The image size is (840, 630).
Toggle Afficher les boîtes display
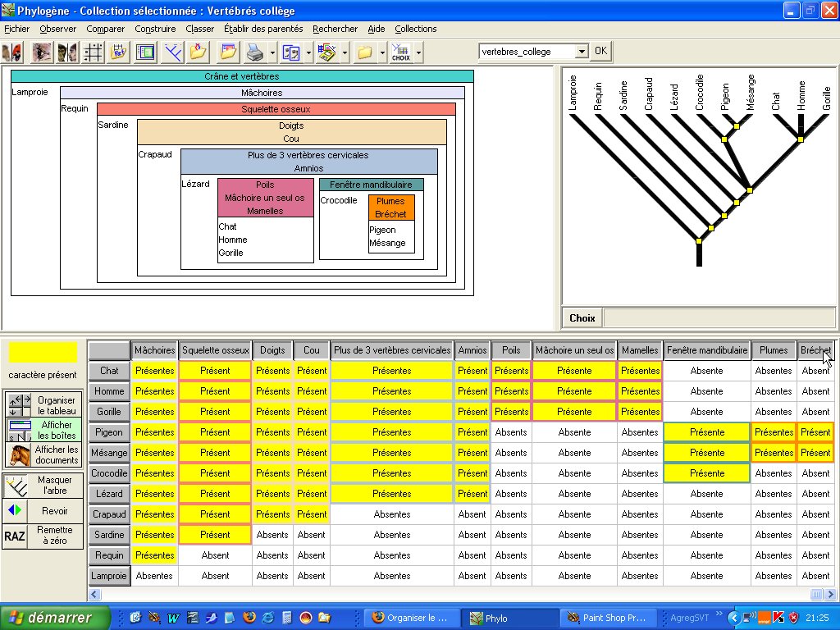pos(44,430)
